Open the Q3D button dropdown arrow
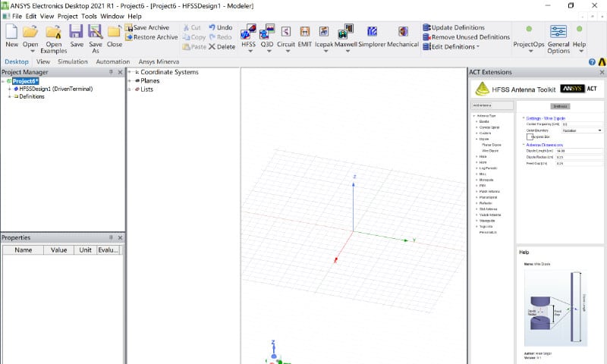Image resolution: width=607 pixels, height=364 pixels. coord(269,51)
